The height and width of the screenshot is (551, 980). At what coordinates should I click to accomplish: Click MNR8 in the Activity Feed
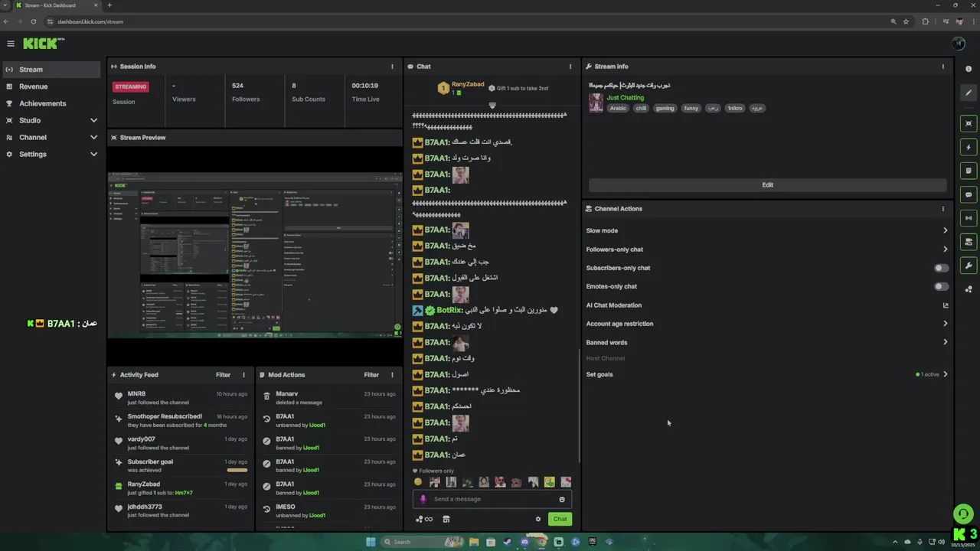coord(136,394)
